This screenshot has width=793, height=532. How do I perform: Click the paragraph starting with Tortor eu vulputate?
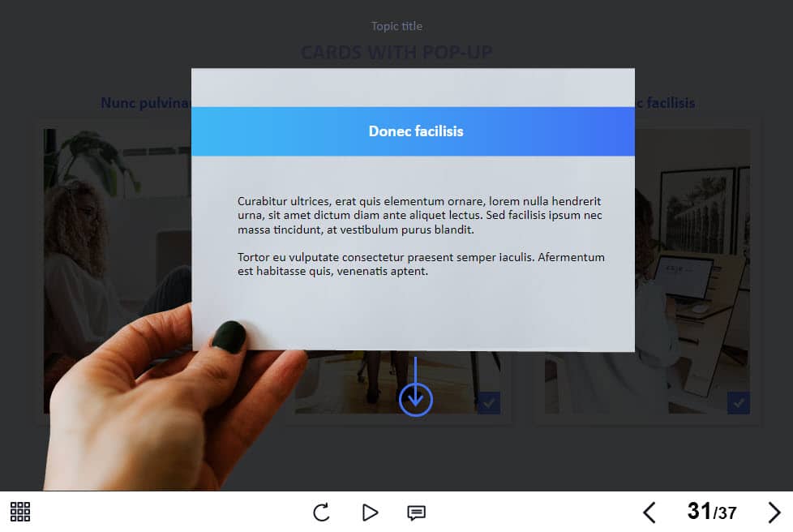[421, 264]
